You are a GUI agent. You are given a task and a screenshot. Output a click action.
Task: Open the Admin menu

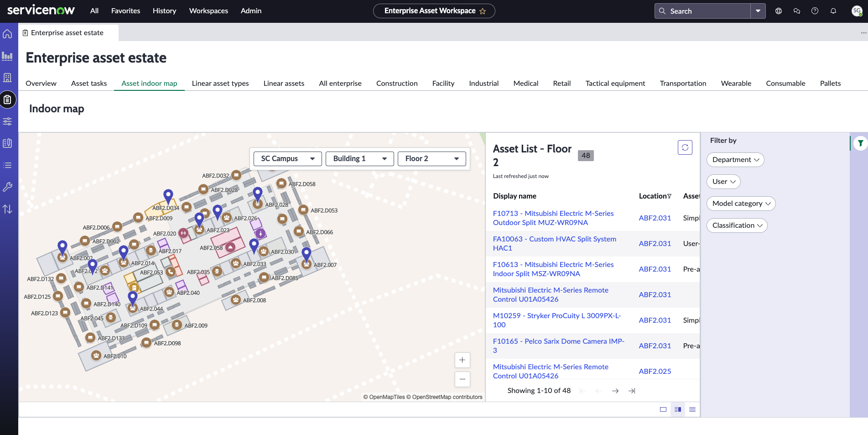coord(251,11)
